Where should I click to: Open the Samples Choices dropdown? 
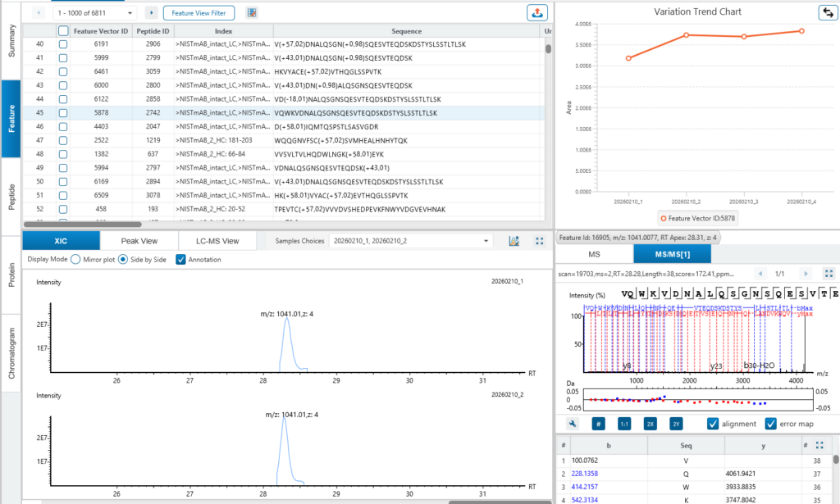(411, 241)
